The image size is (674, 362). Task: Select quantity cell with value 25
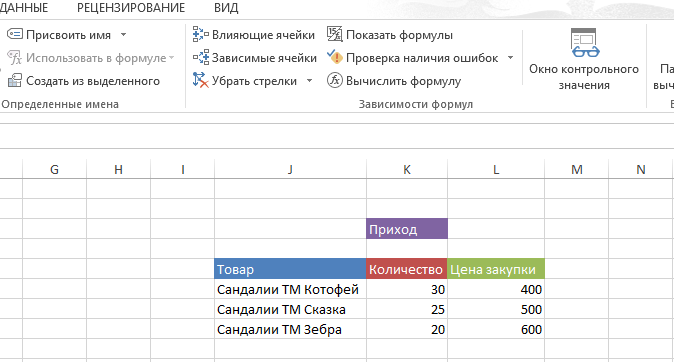tap(407, 309)
